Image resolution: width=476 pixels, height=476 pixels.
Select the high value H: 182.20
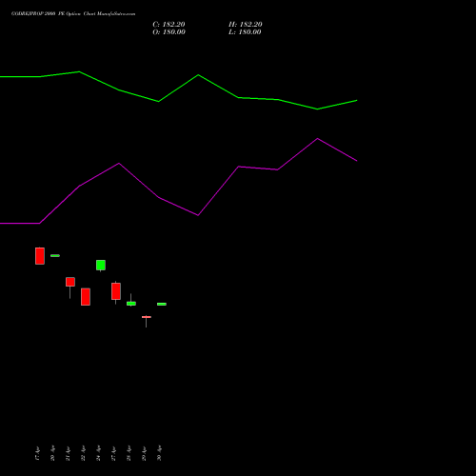[246, 25]
